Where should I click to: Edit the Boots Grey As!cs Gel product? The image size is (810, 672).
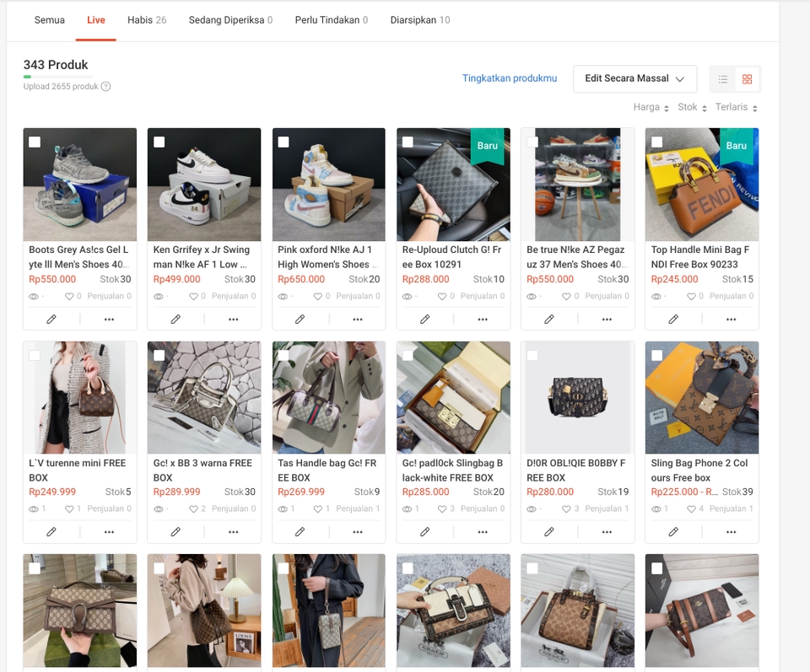(x=51, y=320)
